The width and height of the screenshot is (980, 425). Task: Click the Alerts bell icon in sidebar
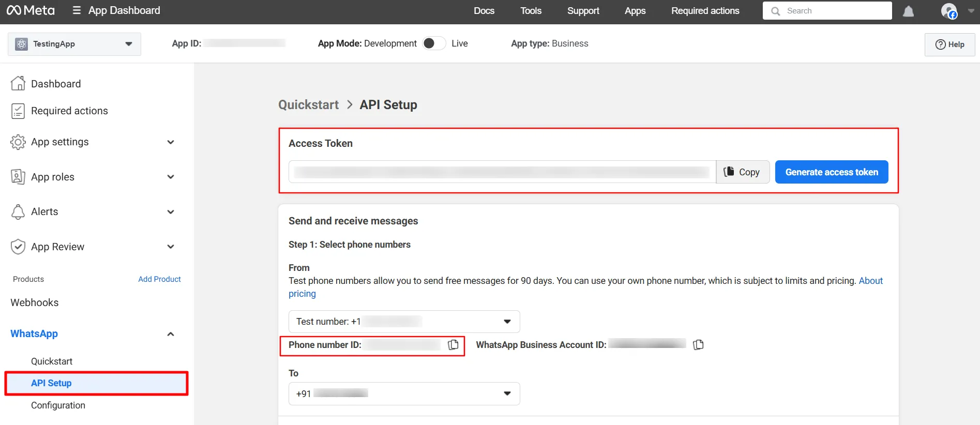[x=18, y=211]
